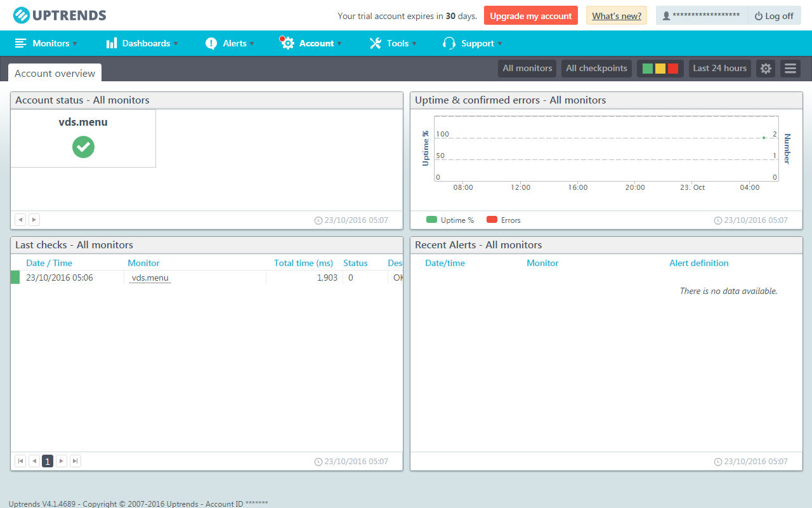This screenshot has height=508, width=812.
Task: Open the Tools menu
Action: click(393, 43)
